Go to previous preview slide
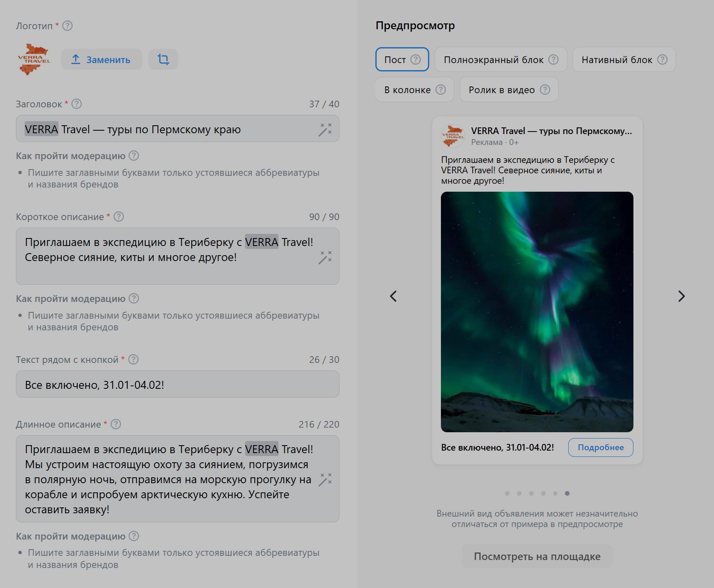714x588 pixels. (393, 296)
